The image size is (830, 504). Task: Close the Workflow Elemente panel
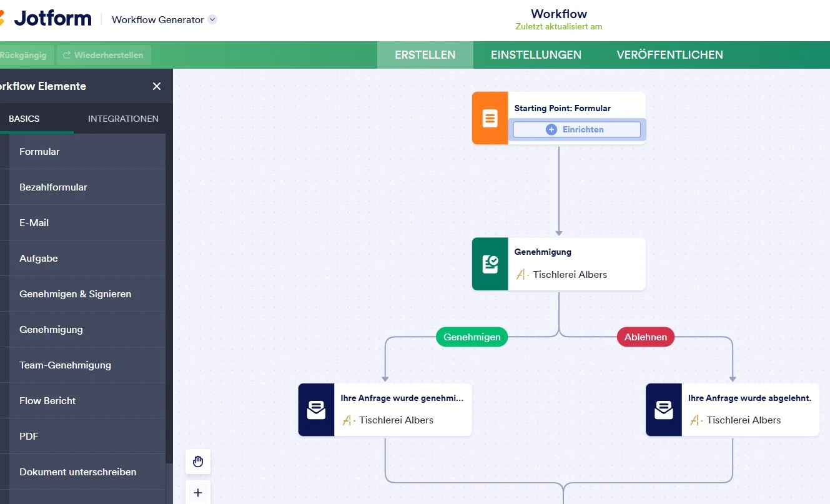click(x=157, y=86)
